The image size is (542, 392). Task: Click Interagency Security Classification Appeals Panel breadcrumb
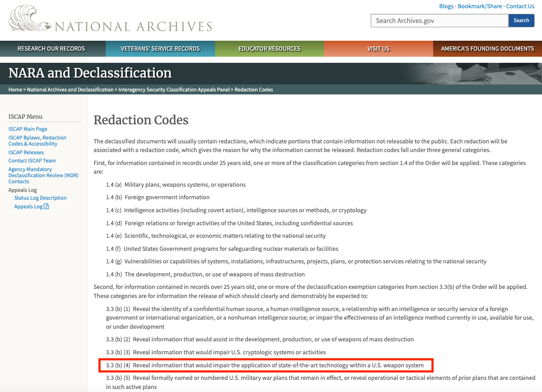click(174, 90)
